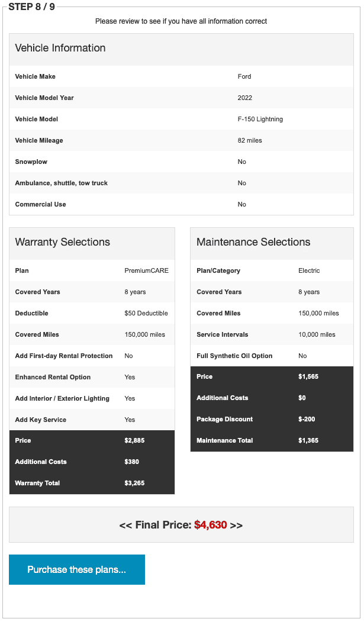Image resolution: width=364 pixels, height=622 pixels.
Task: Click the Warranty Selections heading
Action: pos(63,242)
